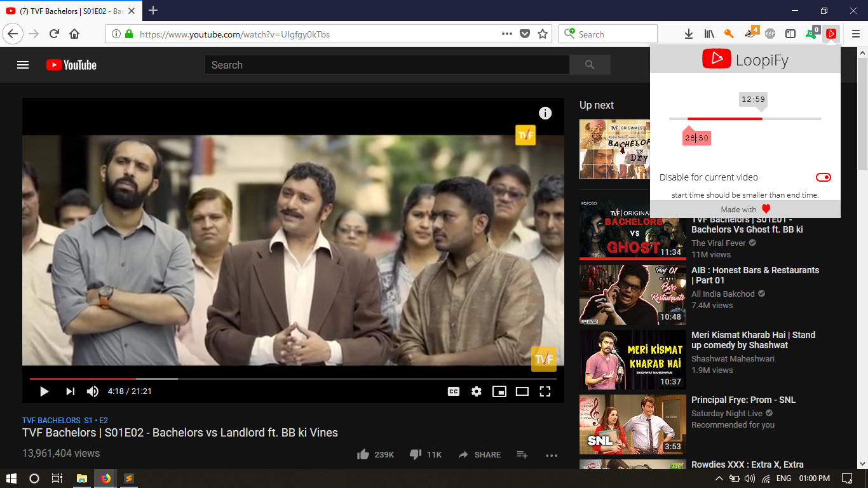Bookmark this page with the star icon
This screenshot has width=868, height=488.
point(543,34)
